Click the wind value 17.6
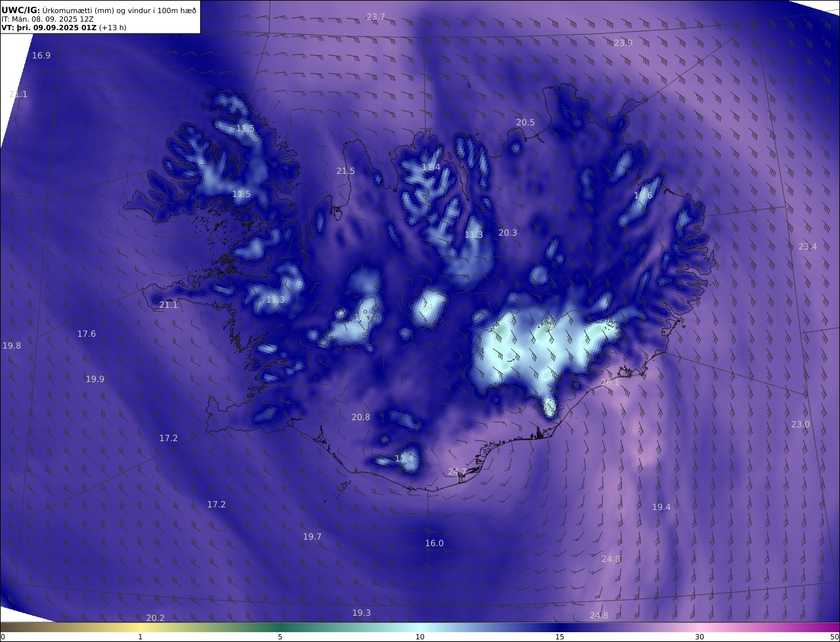Screen dimensions: 840x642 pyautogui.click(x=87, y=334)
